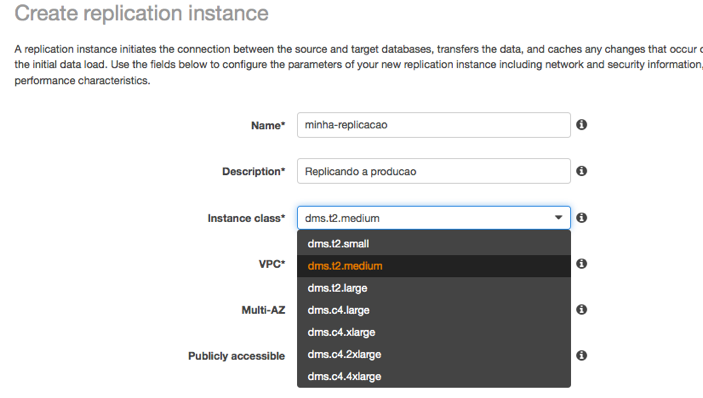Pick dms.t2.large instance class
The width and height of the screenshot is (703, 398).
coord(434,288)
